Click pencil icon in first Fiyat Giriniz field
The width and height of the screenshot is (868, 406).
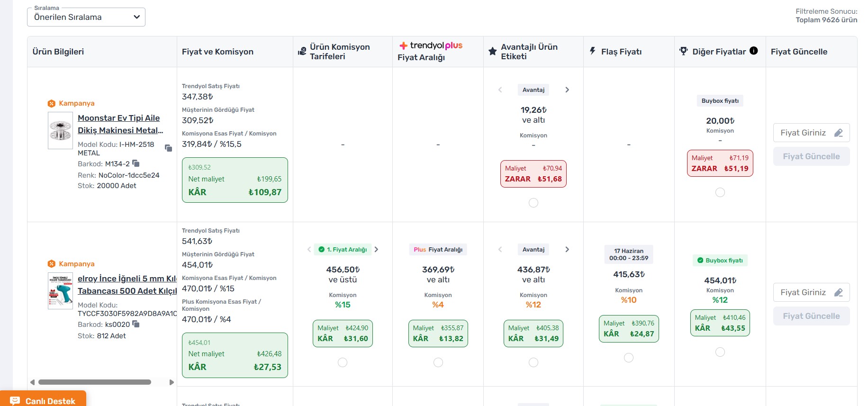click(x=839, y=133)
